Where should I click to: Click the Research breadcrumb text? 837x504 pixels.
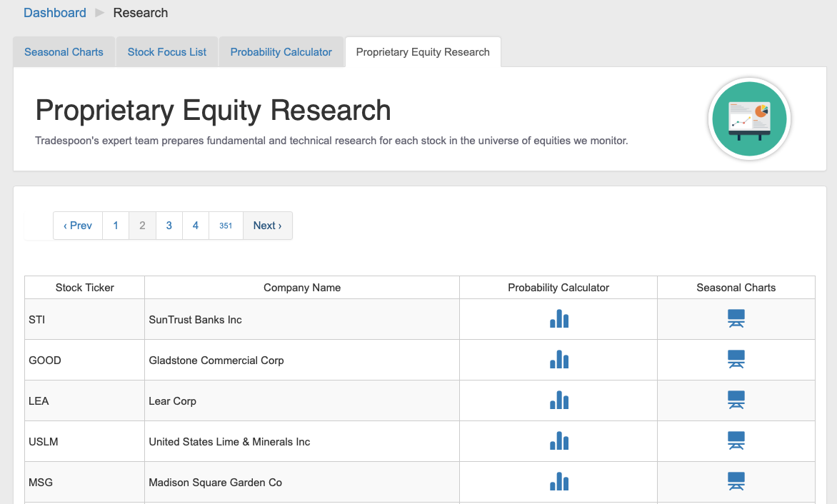click(x=141, y=13)
